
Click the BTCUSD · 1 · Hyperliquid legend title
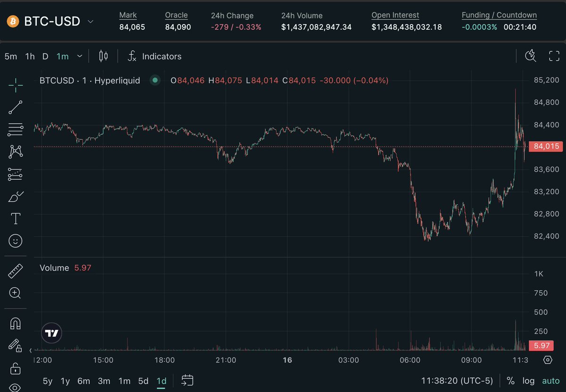90,81
